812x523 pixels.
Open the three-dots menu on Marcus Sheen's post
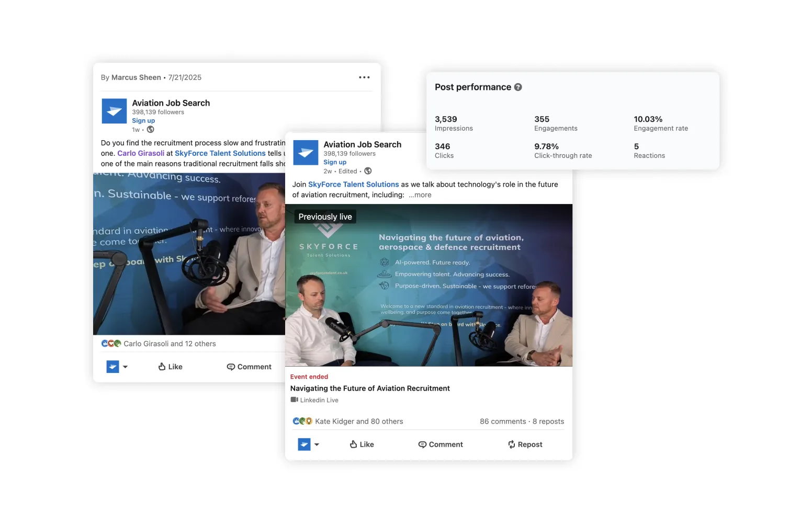point(364,77)
